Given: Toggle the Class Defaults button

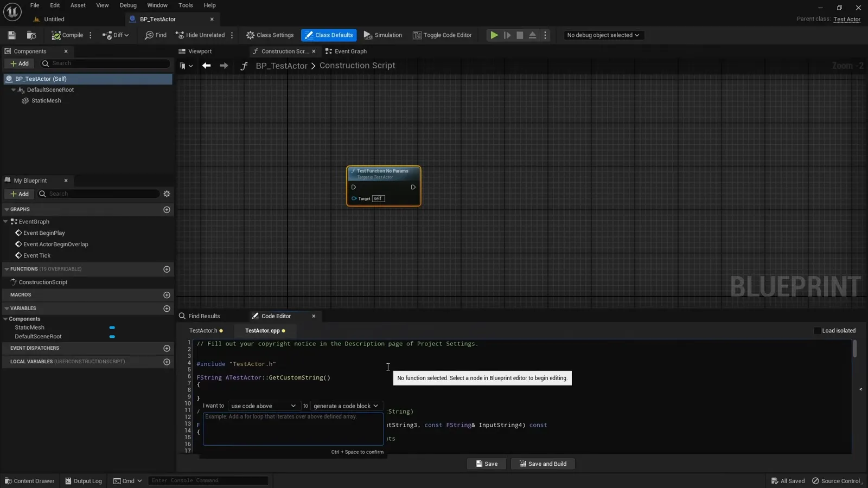Looking at the screenshot, I should coord(329,35).
